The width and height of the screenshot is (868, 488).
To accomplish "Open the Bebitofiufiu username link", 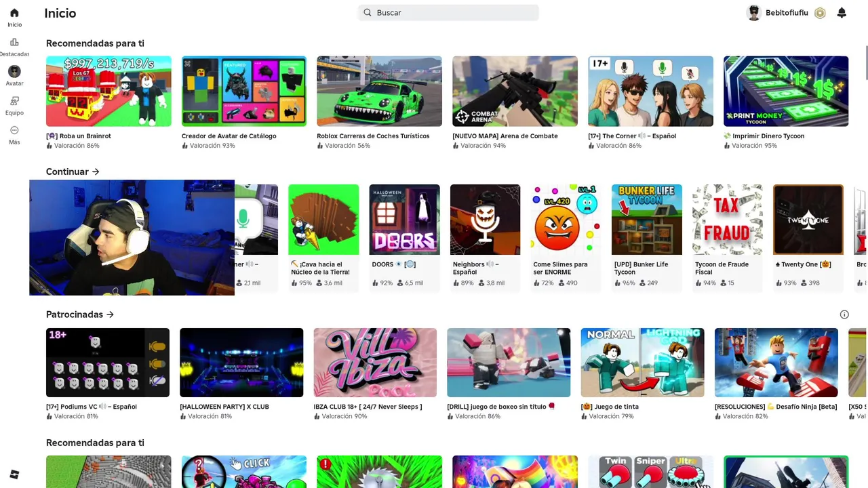I will pos(787,13).
